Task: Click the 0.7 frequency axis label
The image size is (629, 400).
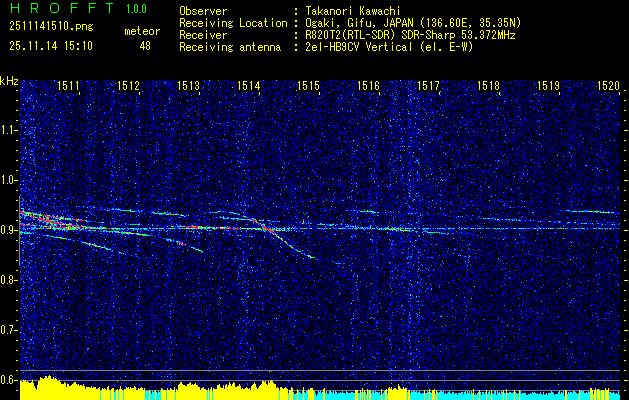Action: click(9, 329)
